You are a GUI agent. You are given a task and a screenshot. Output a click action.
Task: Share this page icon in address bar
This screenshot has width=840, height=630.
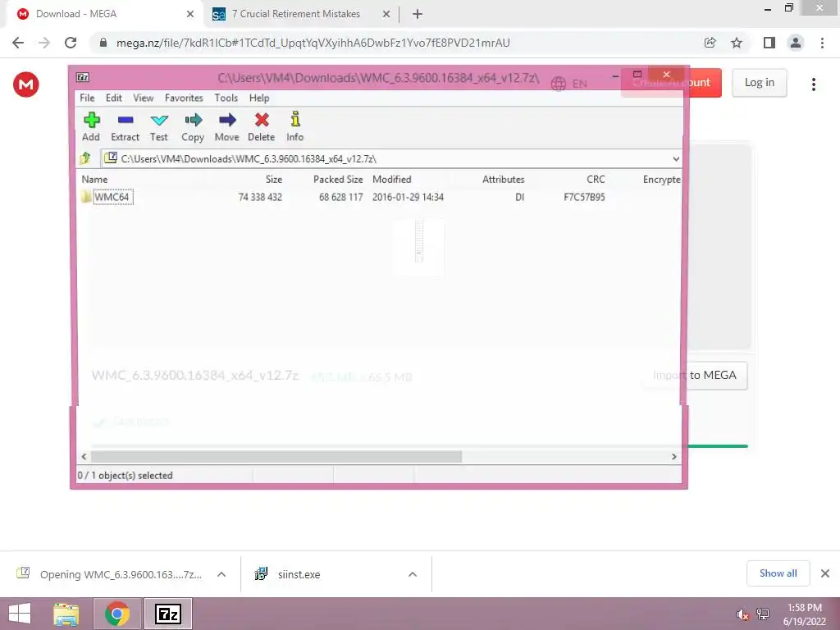click(x=710, y=43)
